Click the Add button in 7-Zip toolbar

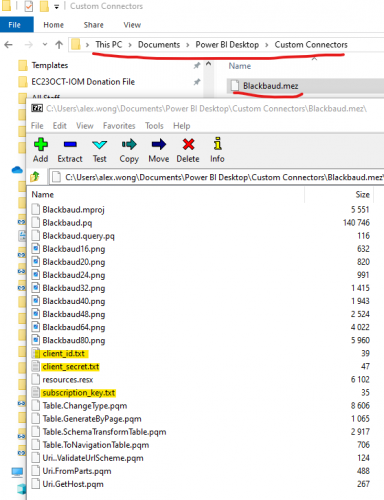pos(41,150)
